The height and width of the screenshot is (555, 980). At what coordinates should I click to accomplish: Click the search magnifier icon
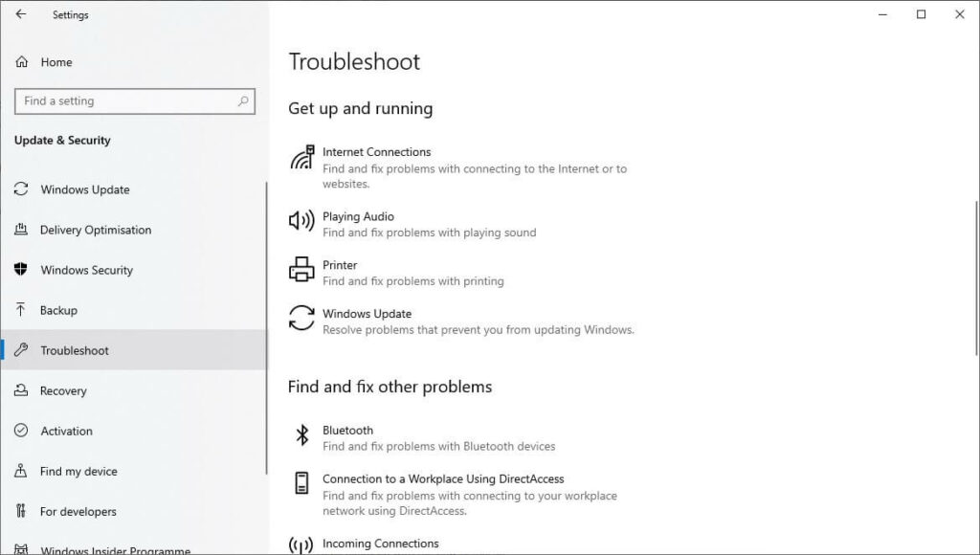point(243,100)
